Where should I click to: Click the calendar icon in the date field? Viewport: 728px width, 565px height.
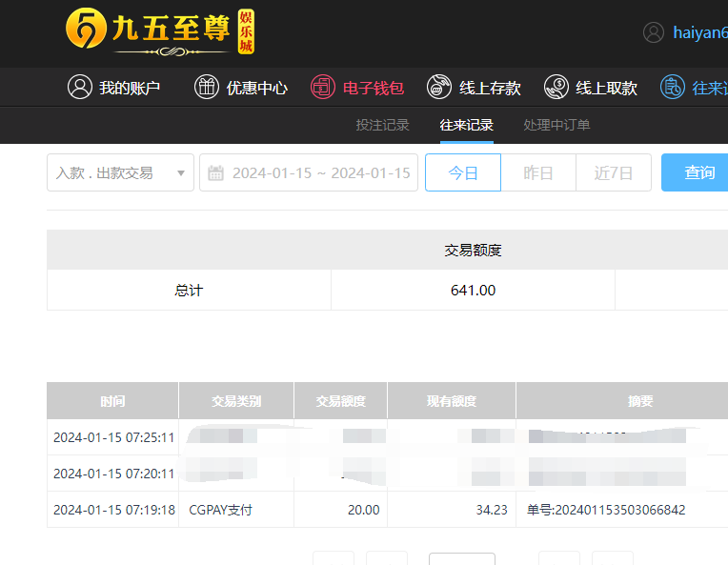(x=215, y=172)
